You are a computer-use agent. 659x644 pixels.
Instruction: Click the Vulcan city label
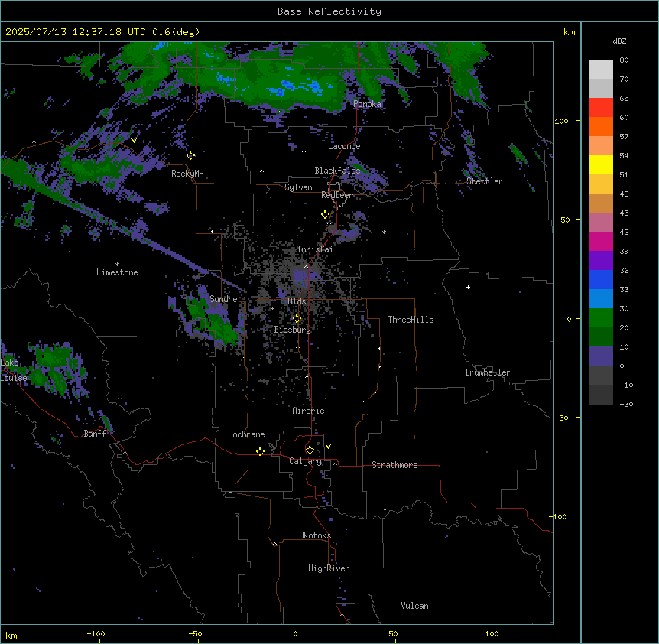415,606
